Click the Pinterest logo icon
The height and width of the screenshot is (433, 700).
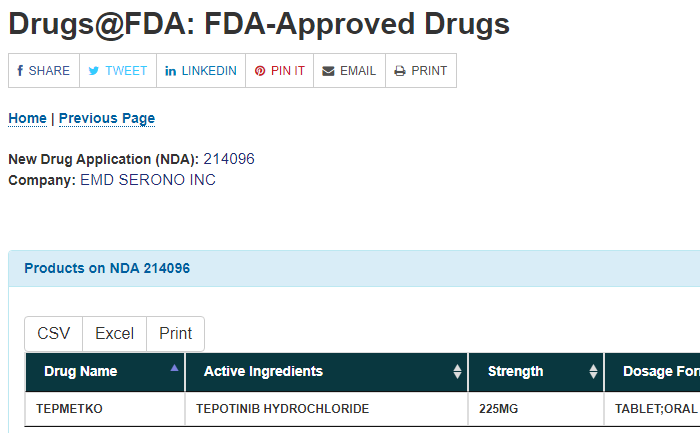(x=260, y=71)
